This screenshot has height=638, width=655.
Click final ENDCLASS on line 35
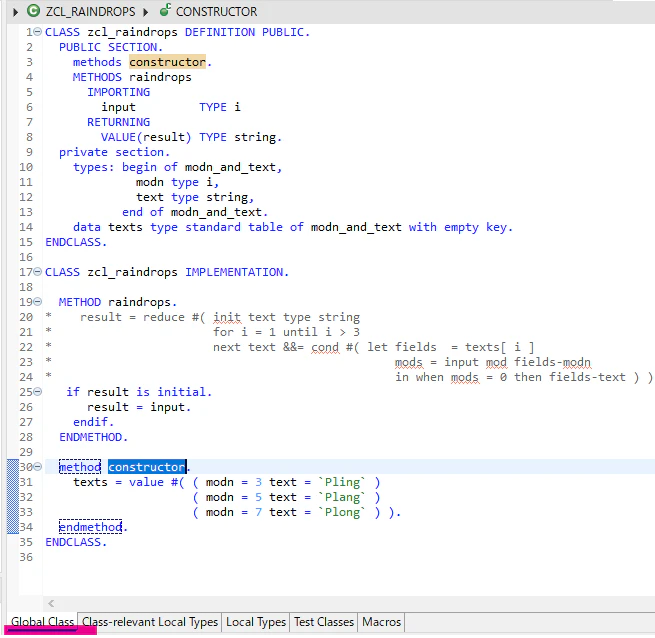pos(73,542)
